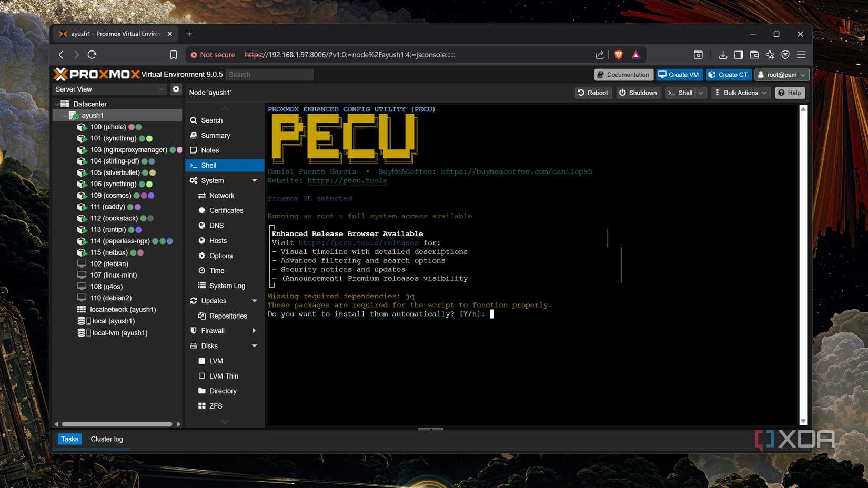Click the browser back arrow

coord(61,55)
